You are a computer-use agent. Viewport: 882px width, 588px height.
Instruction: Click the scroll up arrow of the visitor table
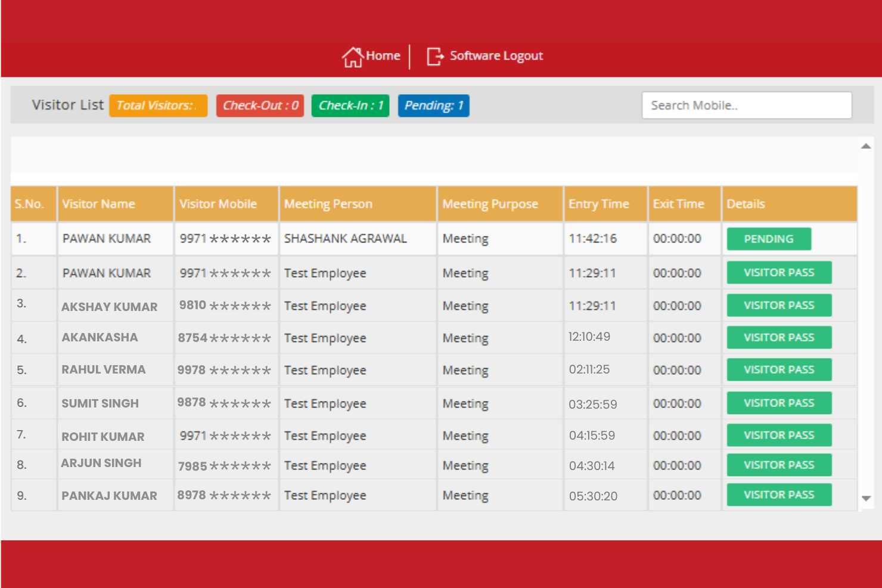pyautogui.click(x=866, y=146)
